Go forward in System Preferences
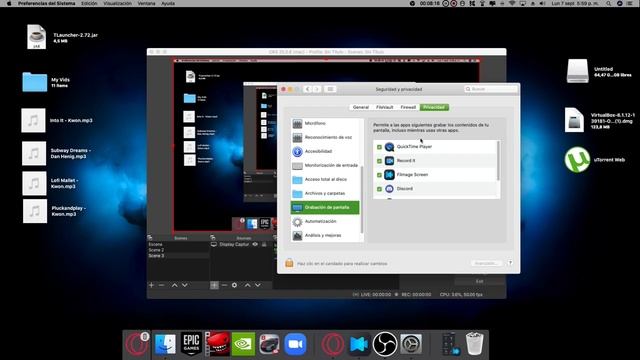Screen dimensions: 640x360 [x=317, y=89]
